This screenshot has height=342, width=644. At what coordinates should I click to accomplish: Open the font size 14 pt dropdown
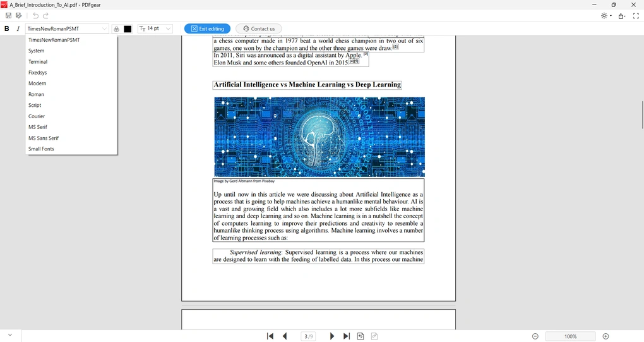[155, 28]
